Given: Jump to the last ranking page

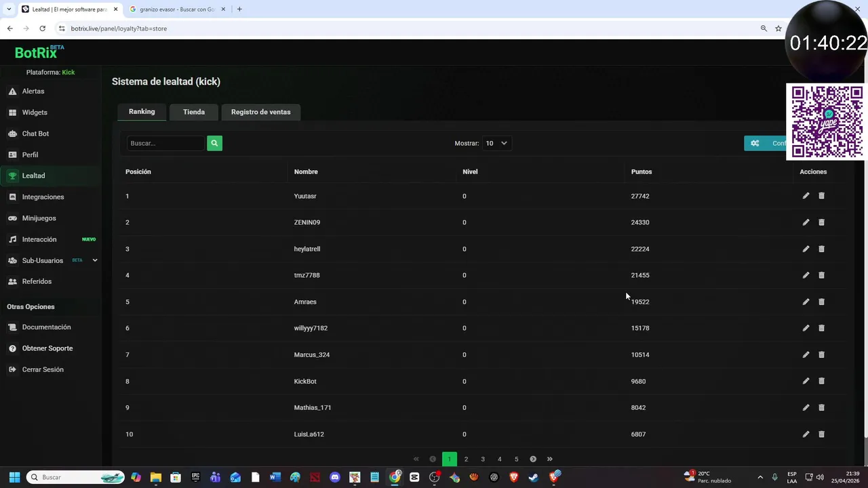Looking at the screenshot, I should tap(550, 459).
